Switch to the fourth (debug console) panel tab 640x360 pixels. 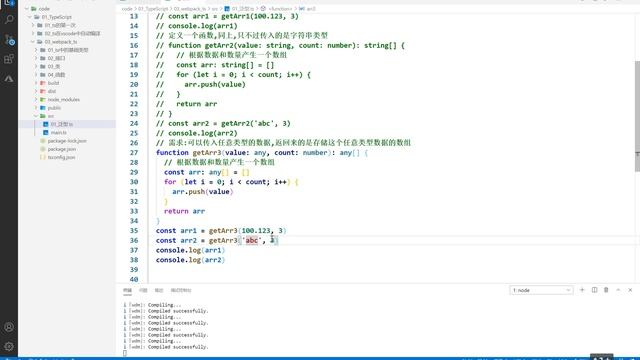click(181, 290)
